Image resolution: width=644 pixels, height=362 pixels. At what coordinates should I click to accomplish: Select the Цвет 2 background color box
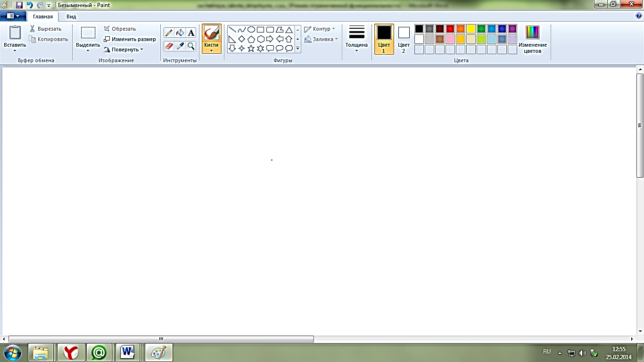click(404, 39)
